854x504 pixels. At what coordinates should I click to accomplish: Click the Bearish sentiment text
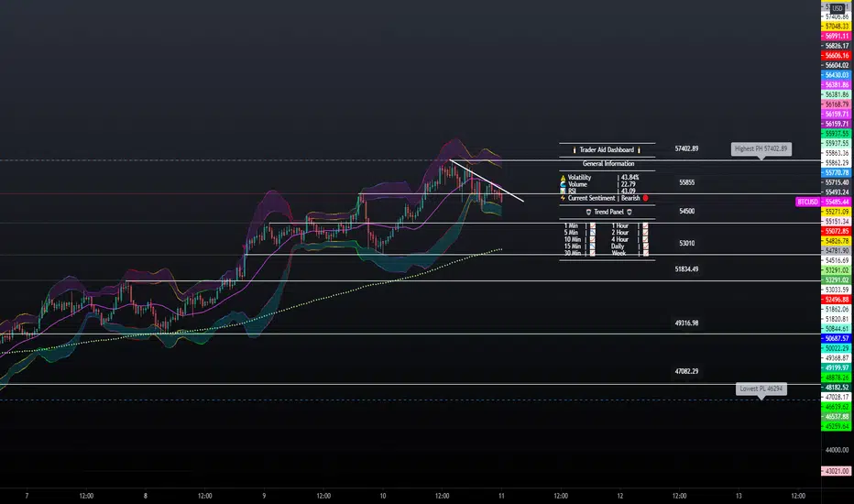click(x=630, y=198)
